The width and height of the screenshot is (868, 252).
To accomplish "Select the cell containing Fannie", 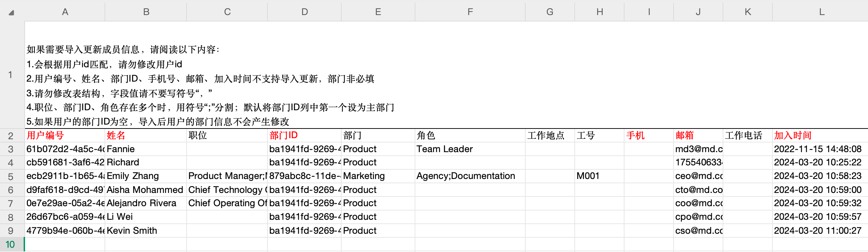I will pos(145,149).
